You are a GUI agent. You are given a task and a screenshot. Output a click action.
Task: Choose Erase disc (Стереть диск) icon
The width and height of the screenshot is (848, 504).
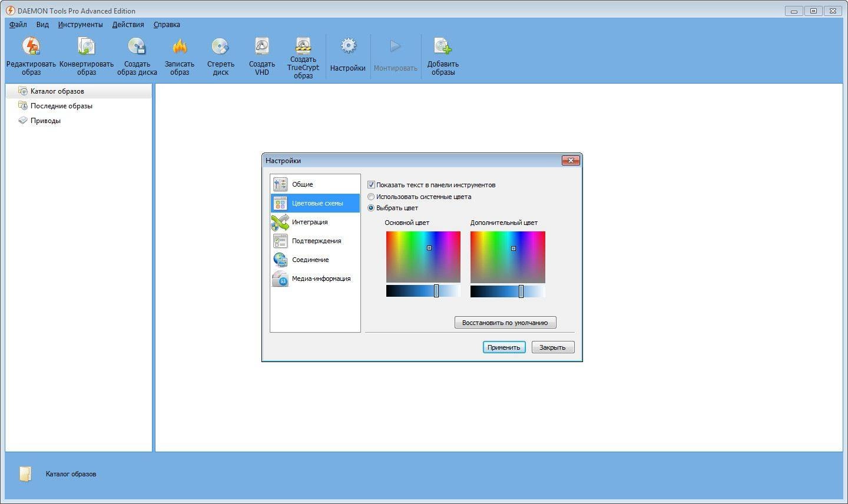click(x=220, y=46)
